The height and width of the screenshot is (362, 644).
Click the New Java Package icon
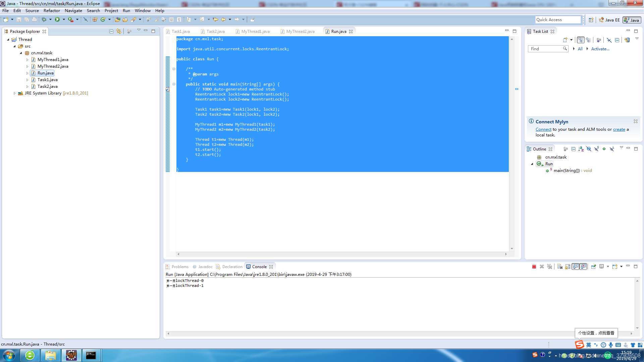coord(95,20)
